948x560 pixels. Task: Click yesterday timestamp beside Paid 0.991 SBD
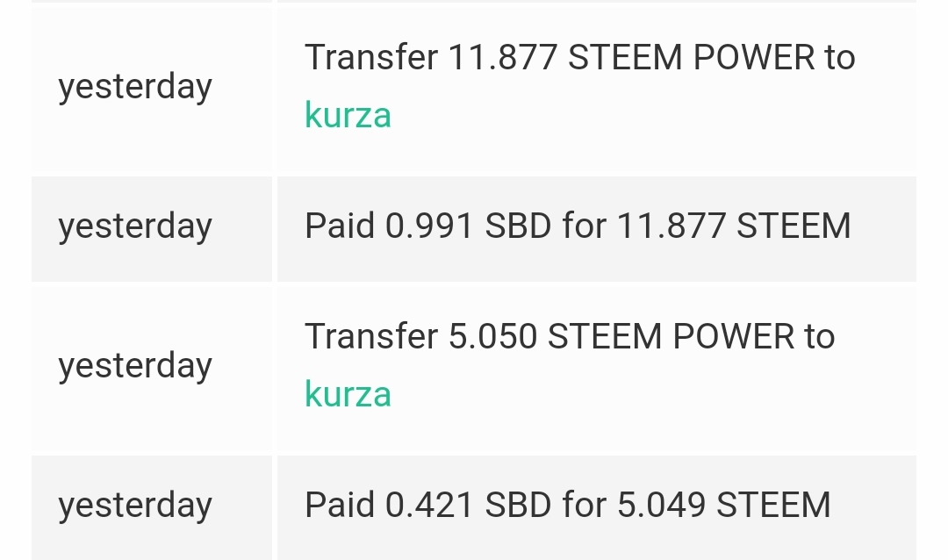point(135,226)
